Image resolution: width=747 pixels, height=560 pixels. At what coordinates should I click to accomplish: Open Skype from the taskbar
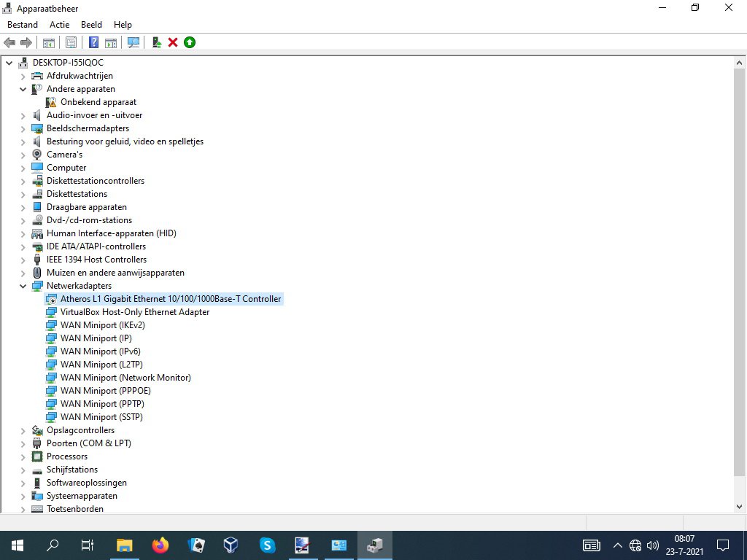pos(267,545)
